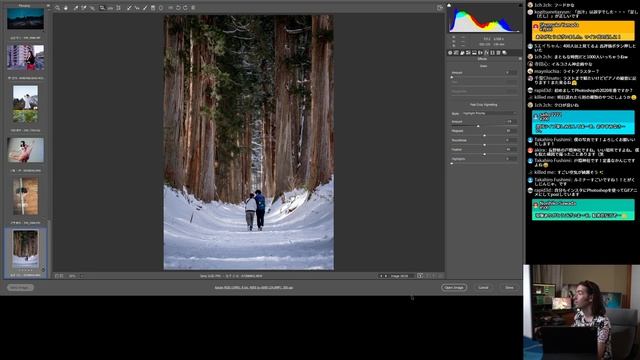640x360 pixels.
Task: Click the Done button
Action: point(509,287)
